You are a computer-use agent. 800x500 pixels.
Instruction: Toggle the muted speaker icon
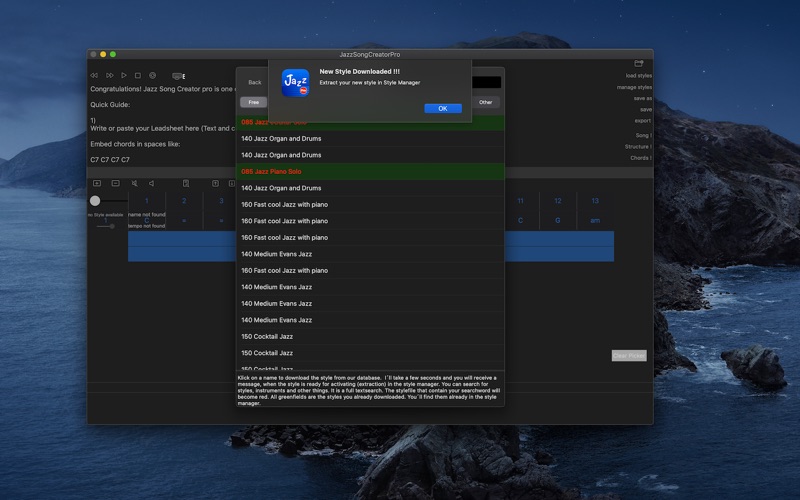(x=134, y=183)
